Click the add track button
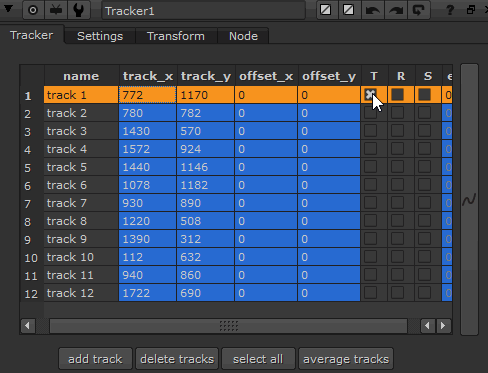Image resolution: width=488 pixels, height=373 pixels. (95, 359)
